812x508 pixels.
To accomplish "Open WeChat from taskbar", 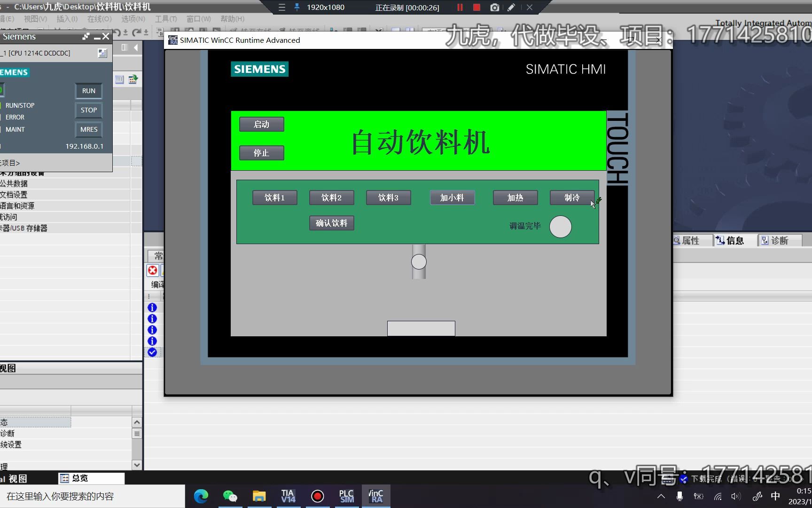I will [x=230, y=496].
